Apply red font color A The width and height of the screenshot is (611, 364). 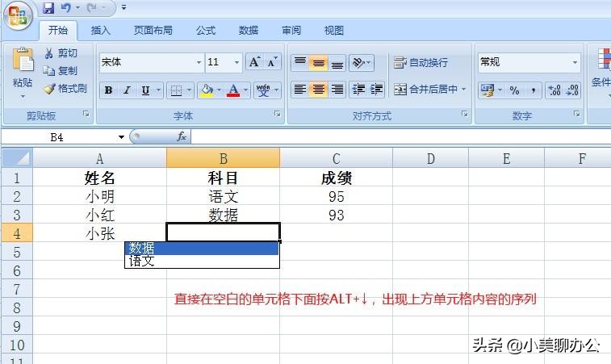click(x=233, y=90)
